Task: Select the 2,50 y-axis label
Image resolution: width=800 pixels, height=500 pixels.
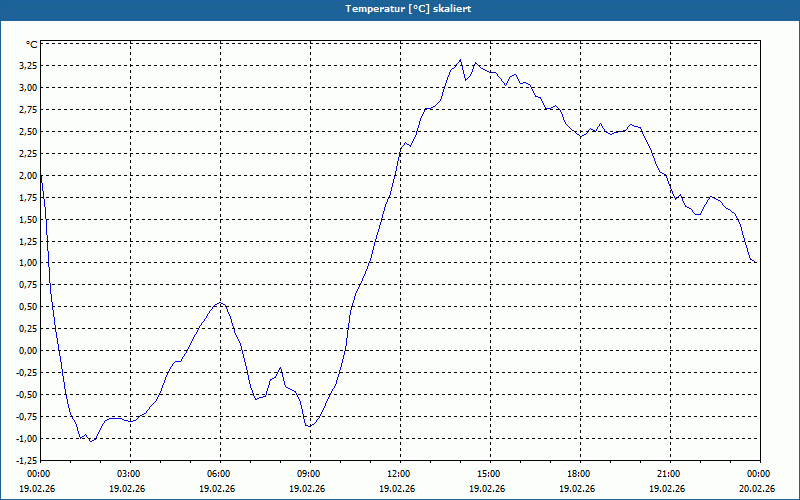Action: pos(29,132)
